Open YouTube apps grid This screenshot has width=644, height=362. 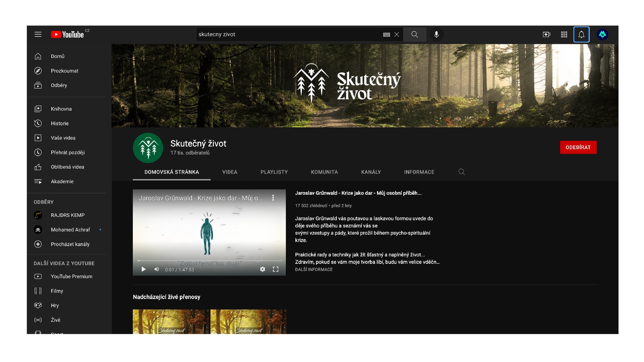[x=564, y=35]
